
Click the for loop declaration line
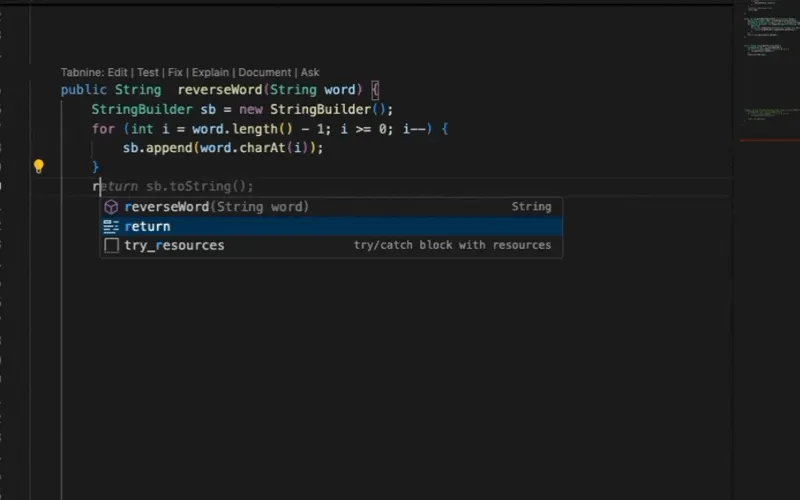click(x=270, y=129)
